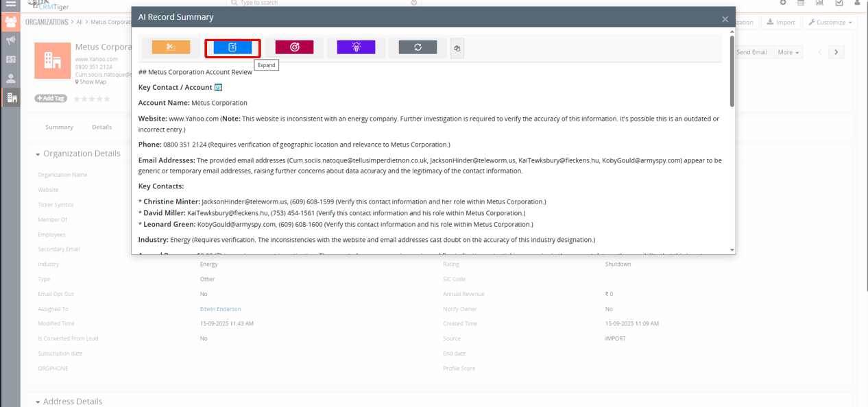Click the IMPORT source value

(616, 338)
